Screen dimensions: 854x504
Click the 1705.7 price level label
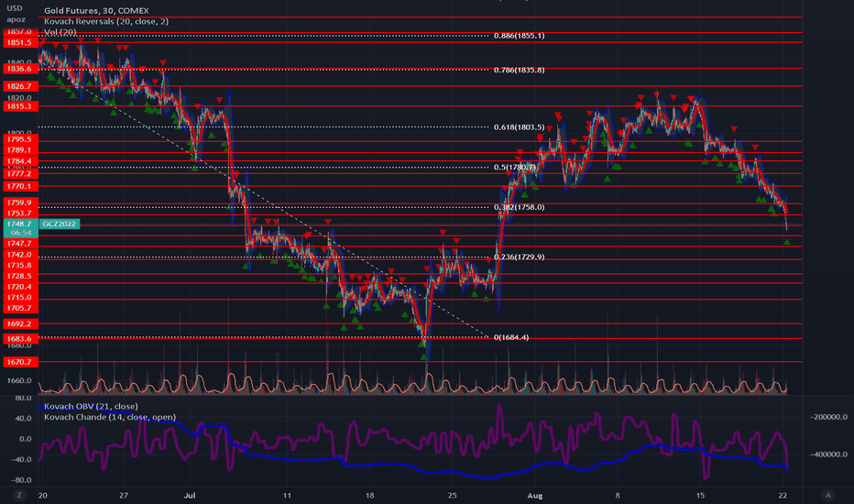pos(21,309)
